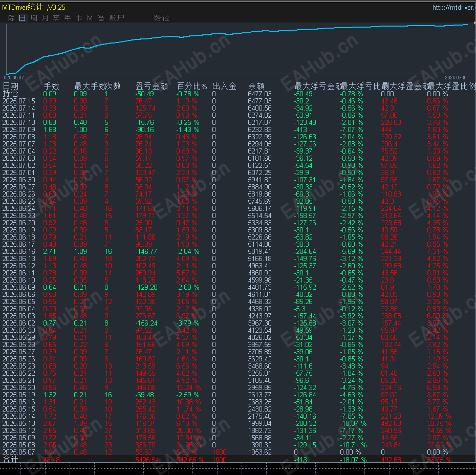Click the 日期 column header
This screenshot has height=475, width=476.
point(11,86)
